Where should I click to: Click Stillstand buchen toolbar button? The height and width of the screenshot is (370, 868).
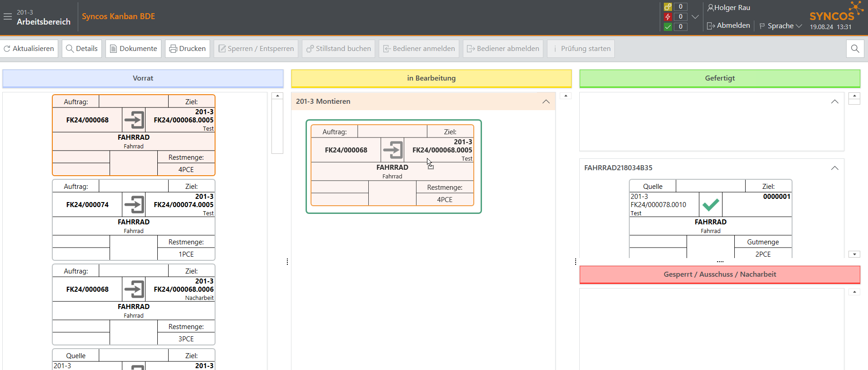coord(338,49)
